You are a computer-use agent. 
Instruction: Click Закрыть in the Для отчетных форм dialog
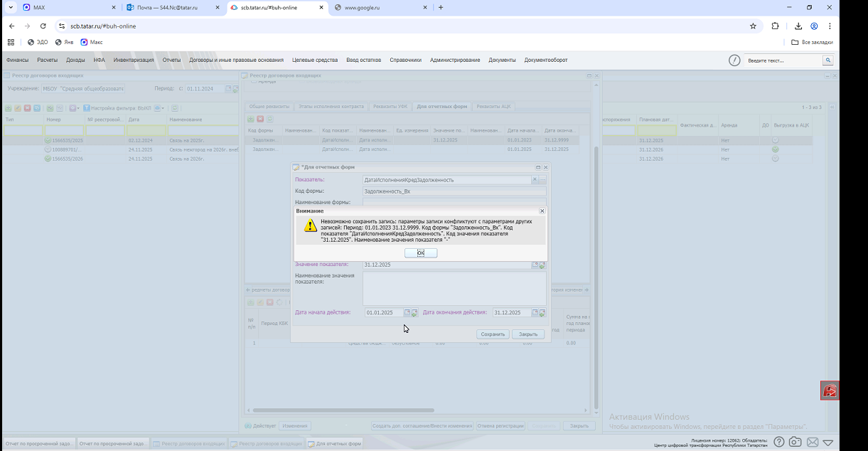click(528, 334)
